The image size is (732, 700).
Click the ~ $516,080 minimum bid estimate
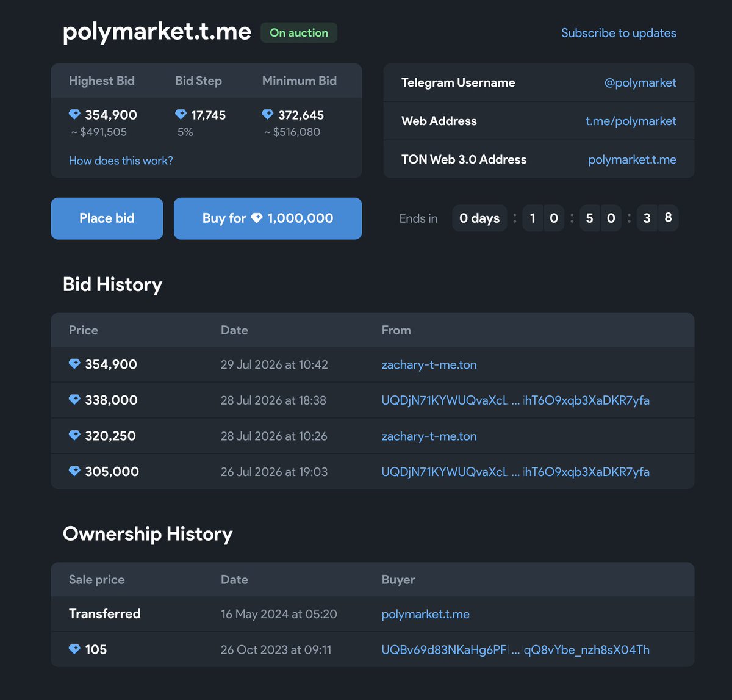point(292,132)
